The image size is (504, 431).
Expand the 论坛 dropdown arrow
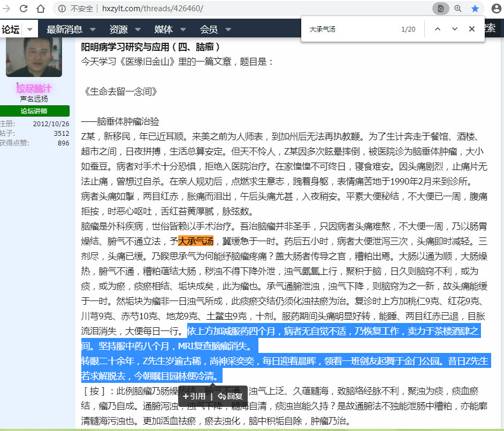pos(30,29)
